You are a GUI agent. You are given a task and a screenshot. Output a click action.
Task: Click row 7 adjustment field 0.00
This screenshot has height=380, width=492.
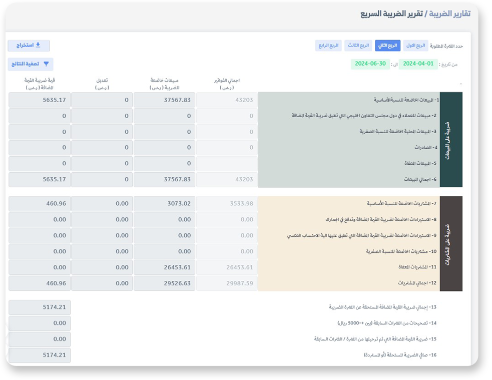coord(102,203)
